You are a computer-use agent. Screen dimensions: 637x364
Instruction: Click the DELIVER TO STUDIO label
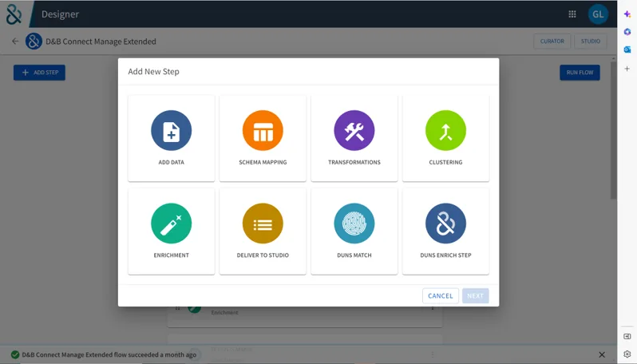click(x=263, y=255)
